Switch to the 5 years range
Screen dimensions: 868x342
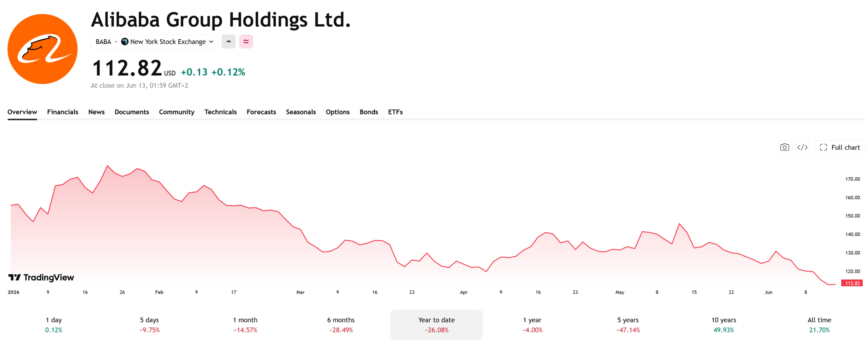[628, 324]
